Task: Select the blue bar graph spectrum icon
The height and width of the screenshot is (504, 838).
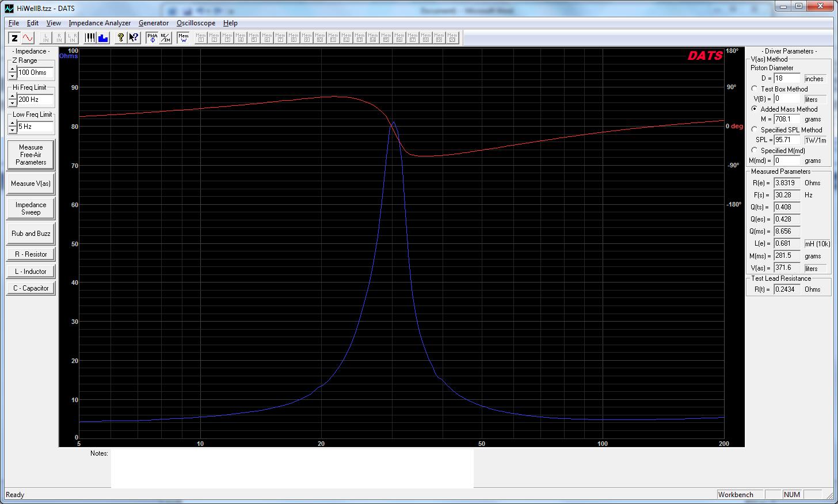Action: pyautogui.click(x=103, y=38)
